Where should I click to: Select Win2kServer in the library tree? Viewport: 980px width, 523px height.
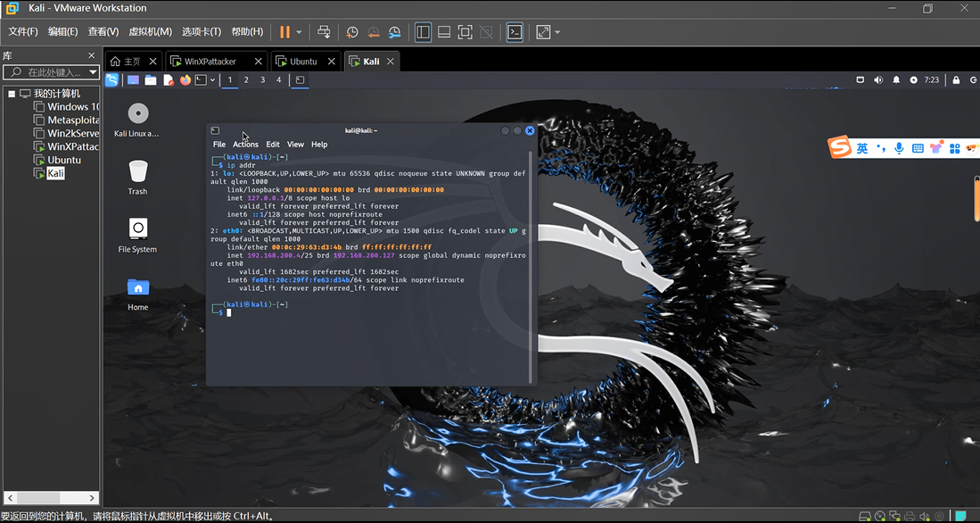(66, 133)
